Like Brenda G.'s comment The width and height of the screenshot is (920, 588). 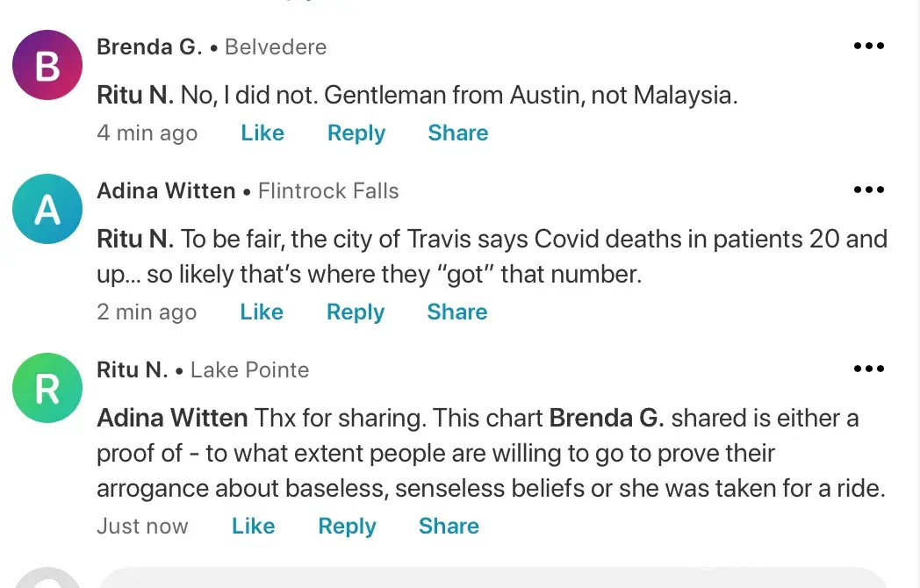pos(262,133)
